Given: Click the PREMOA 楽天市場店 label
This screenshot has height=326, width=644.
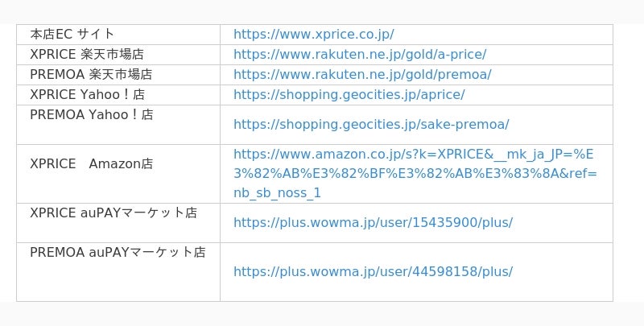Looking at the screenshot, I should tap(91, 74).
